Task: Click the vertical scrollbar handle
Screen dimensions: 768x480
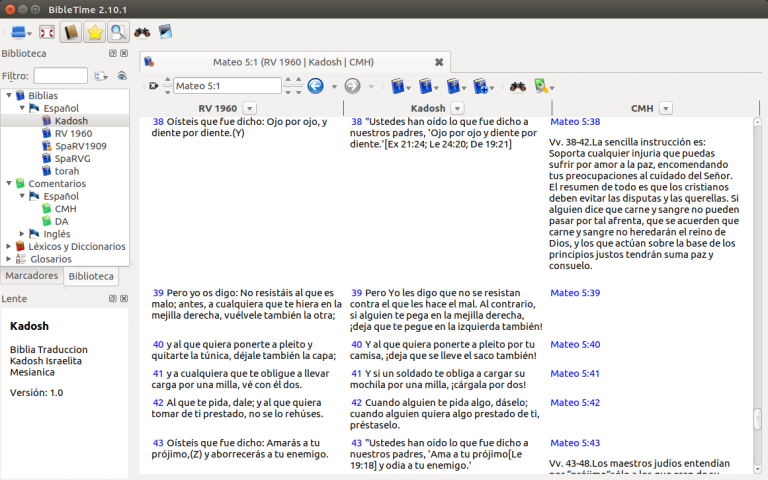Action: click(757, 419)
